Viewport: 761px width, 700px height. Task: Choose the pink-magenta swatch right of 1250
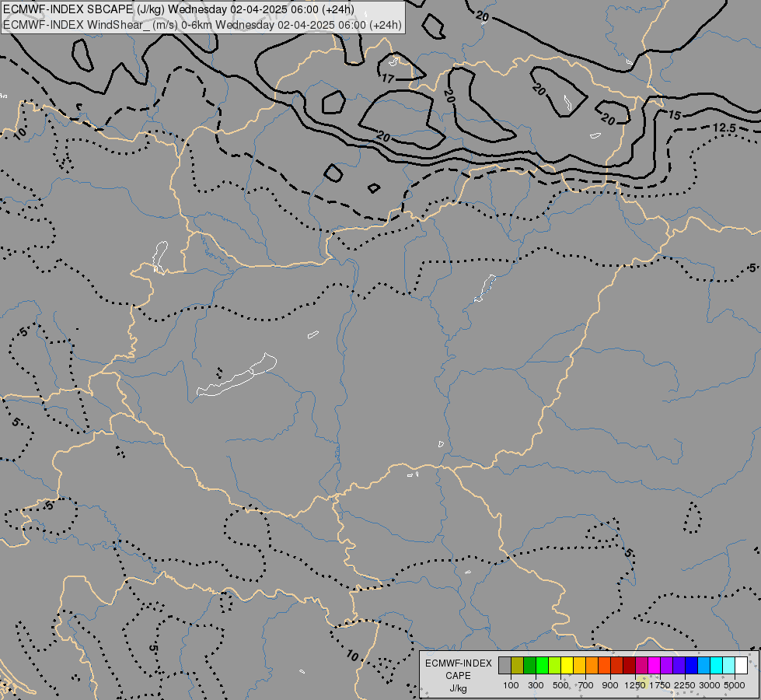tap(641, 666)
